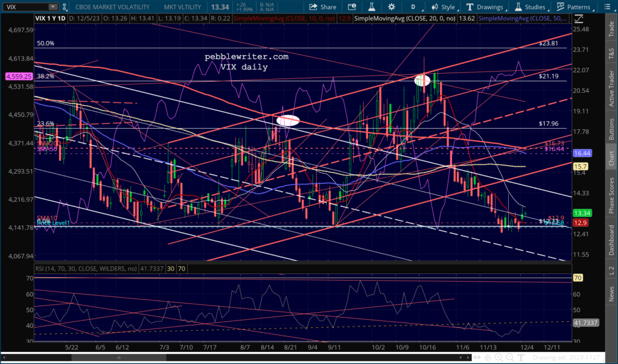Open the Style dropdown menu

[444, 7]
